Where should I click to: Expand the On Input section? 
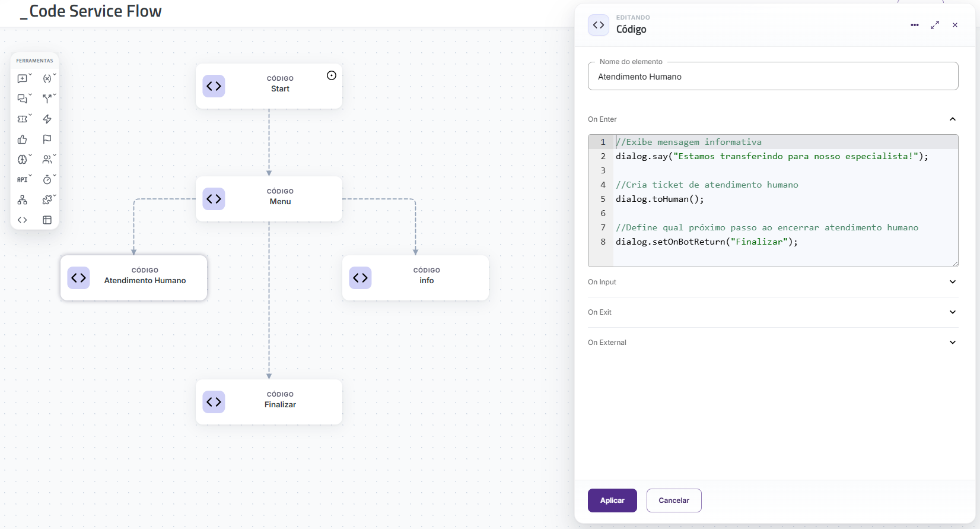tap(953, 282)
